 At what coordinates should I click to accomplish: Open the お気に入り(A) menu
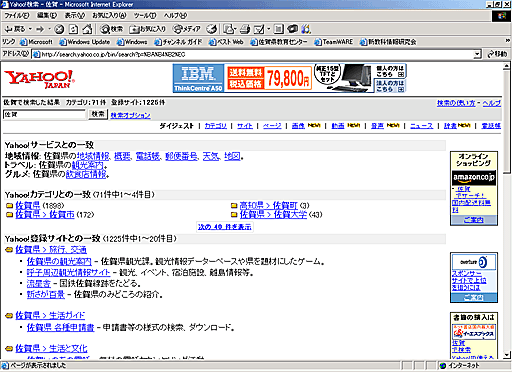coord(109,15)
